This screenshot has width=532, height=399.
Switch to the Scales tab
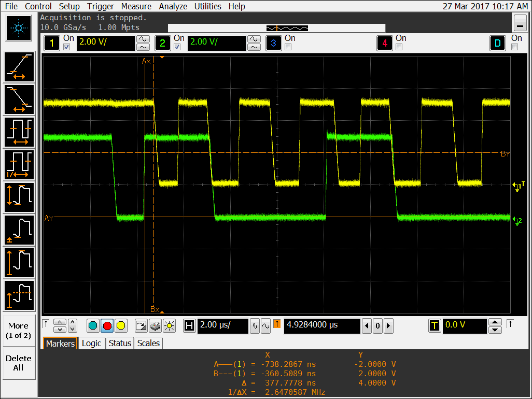[x=149, y=344]
